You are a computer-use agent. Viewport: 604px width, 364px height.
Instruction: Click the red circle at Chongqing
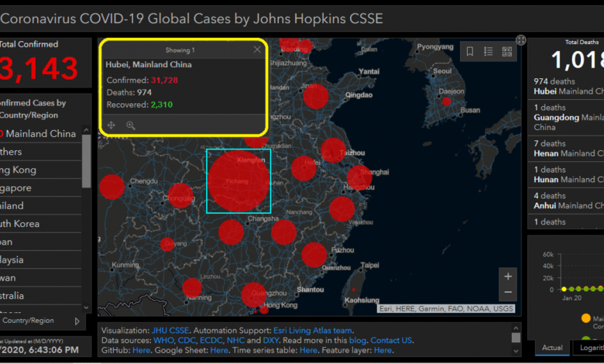[x=180, y=196]
